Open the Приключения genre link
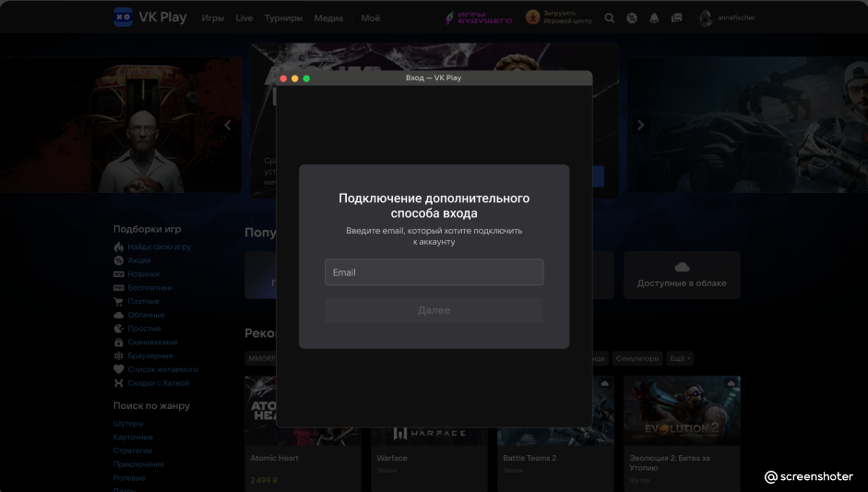 138,464
